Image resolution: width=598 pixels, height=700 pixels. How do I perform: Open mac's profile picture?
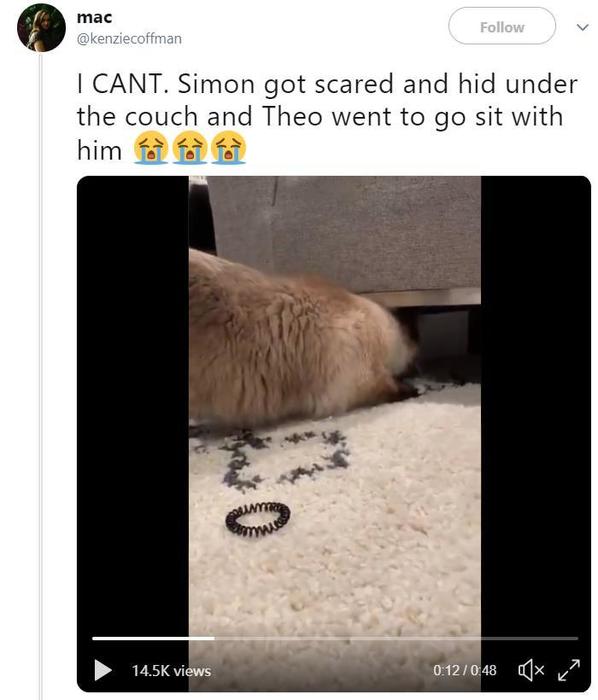(41, 28)
